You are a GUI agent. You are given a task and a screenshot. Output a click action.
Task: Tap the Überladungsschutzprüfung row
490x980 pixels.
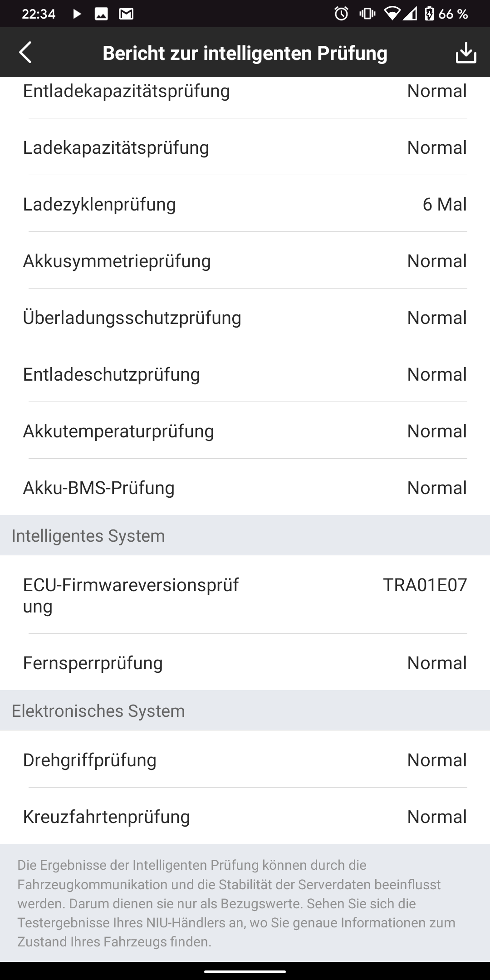(x=245, y=318)
